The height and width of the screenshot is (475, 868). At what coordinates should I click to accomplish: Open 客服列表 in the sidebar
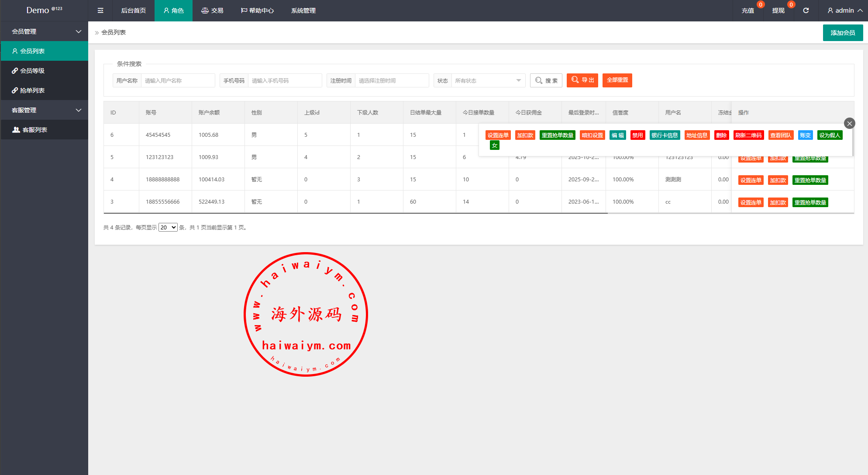point(34,130)
